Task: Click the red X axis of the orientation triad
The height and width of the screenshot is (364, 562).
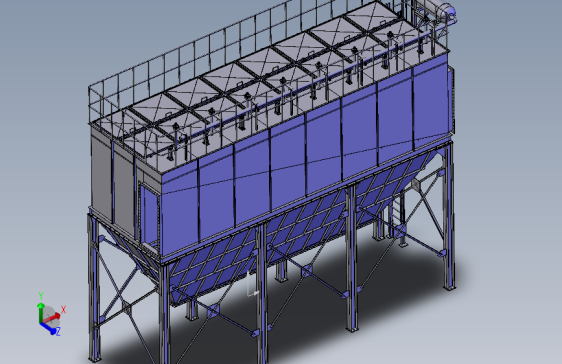Action: 53,317
